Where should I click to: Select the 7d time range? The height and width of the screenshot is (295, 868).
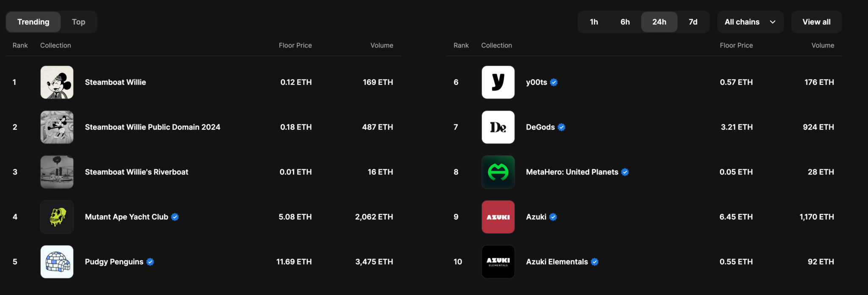[693, 22]
